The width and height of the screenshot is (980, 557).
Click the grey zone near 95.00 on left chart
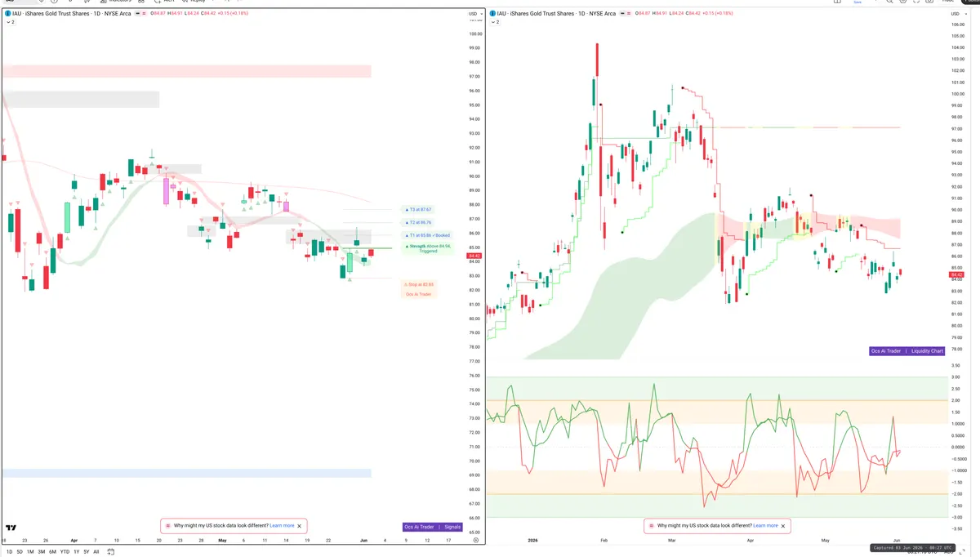(80, 99)
